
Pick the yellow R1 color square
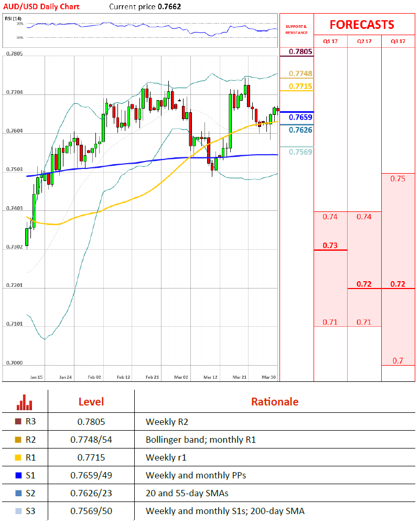(x=19, y=457)
